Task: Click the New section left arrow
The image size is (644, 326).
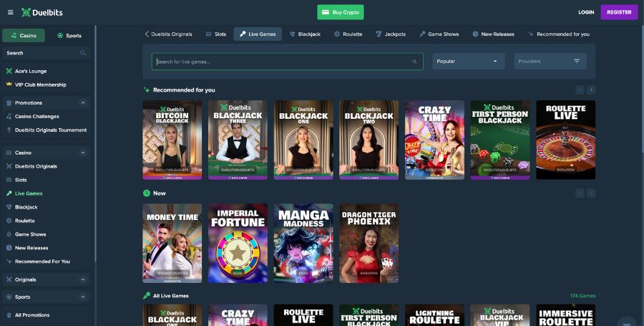Action: (580, 193)
